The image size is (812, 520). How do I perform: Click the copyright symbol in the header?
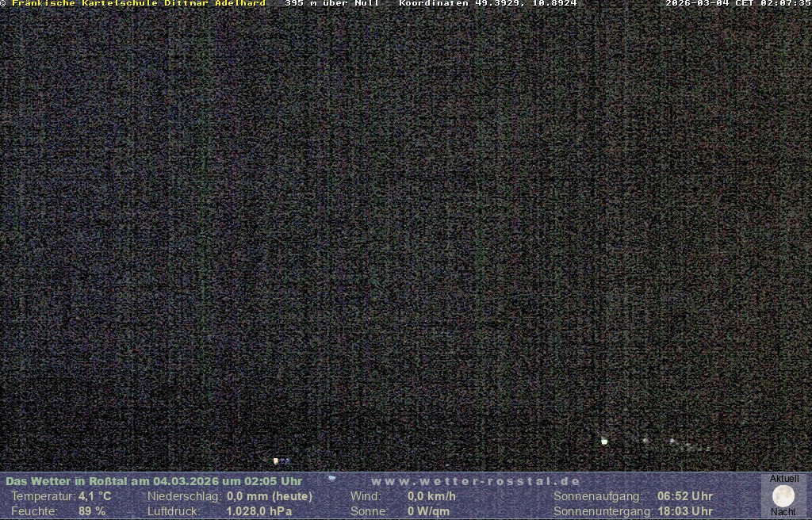click(4, 4)
